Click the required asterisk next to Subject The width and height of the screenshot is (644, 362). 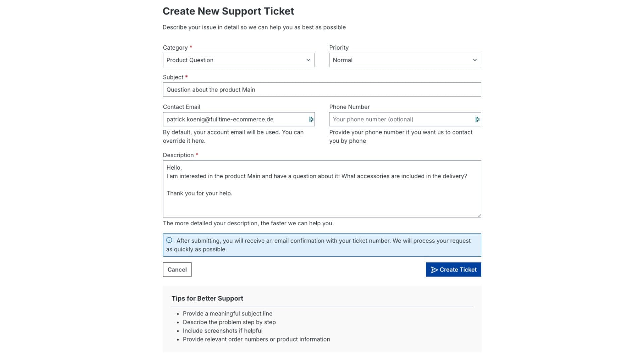pos(186,77)
